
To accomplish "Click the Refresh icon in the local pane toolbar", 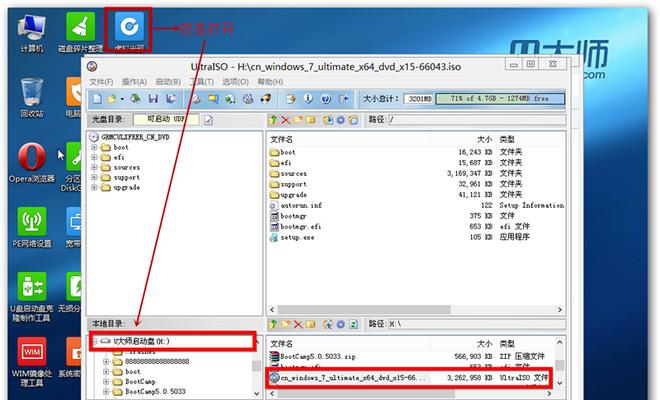I will (x=354, y=324).
